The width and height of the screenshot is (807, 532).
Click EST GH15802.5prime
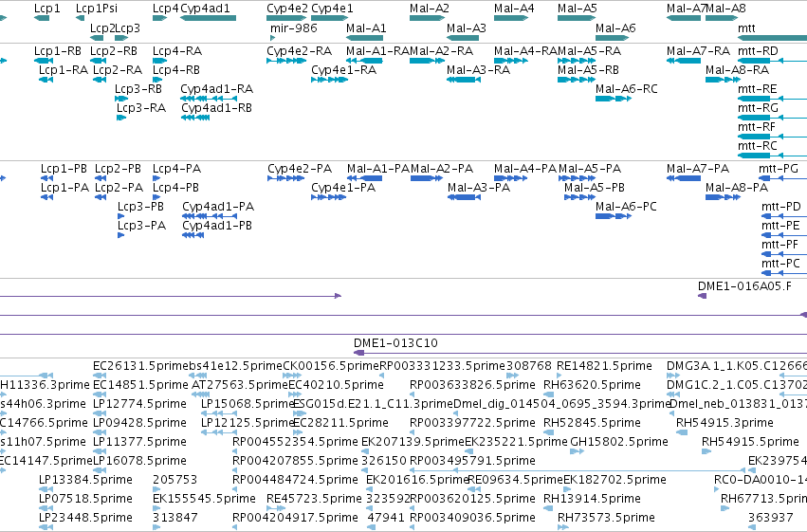(x=619, y=442)
